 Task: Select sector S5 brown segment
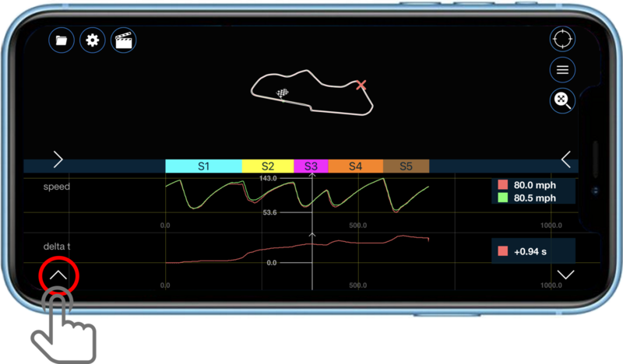406,166
